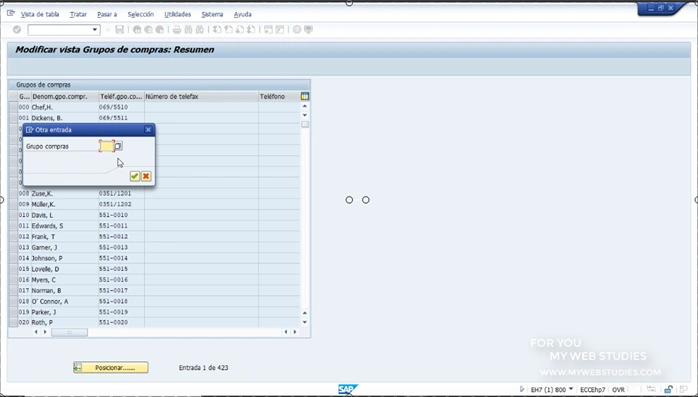The image size is (698, 397).
Task: Open the Tratar menu
Action: point(78,14)
